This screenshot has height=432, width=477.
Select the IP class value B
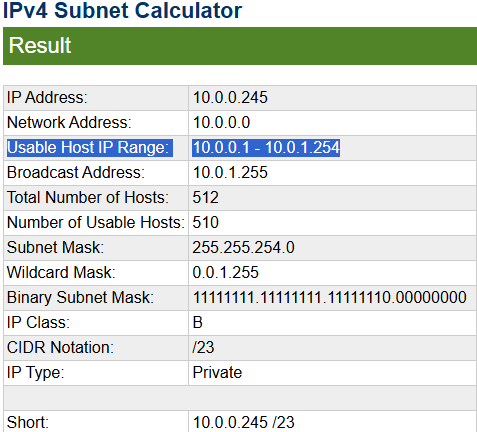point(198,323)
